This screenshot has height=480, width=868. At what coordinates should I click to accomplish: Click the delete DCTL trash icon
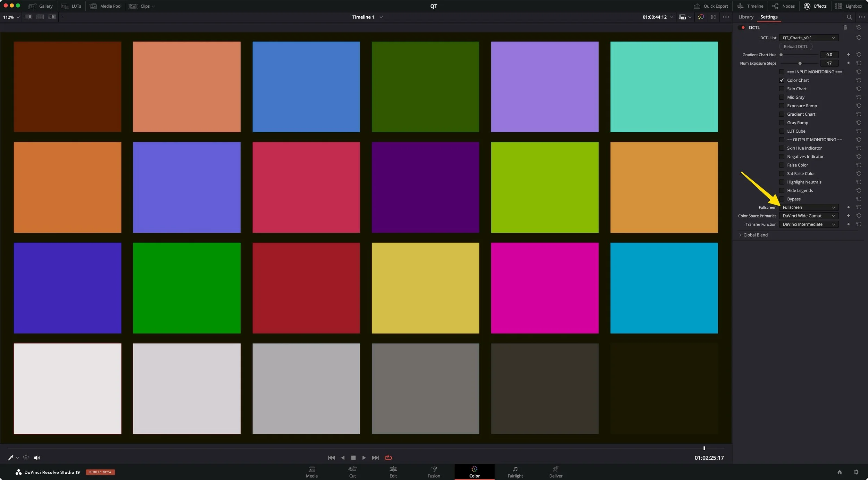coord(845,27)
